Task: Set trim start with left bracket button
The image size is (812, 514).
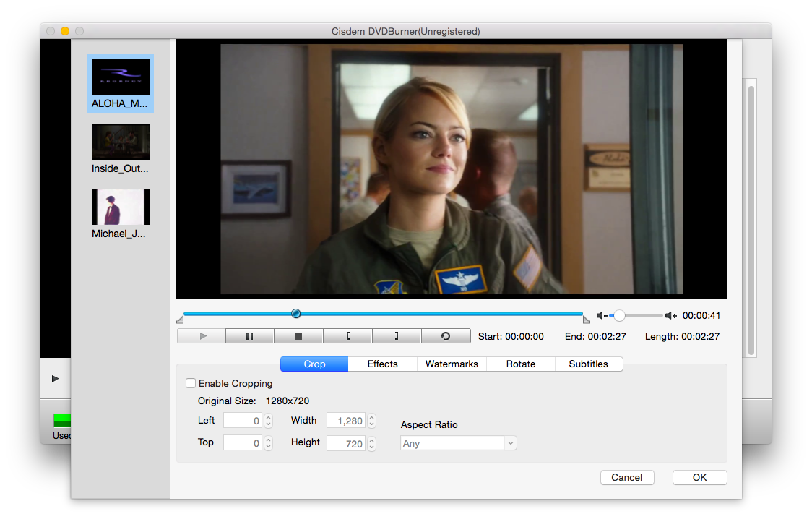Action: (347, 336)
